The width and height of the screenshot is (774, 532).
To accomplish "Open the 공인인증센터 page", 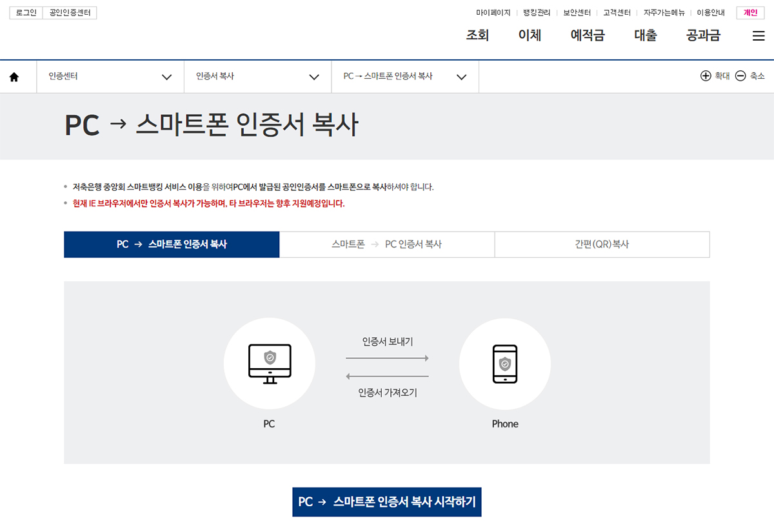I will point(69,12).
